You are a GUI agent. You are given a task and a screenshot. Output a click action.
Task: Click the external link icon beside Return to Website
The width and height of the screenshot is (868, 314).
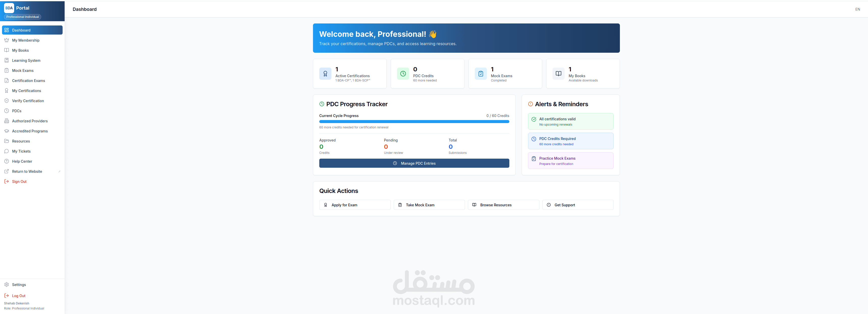[x=59, y=171]
